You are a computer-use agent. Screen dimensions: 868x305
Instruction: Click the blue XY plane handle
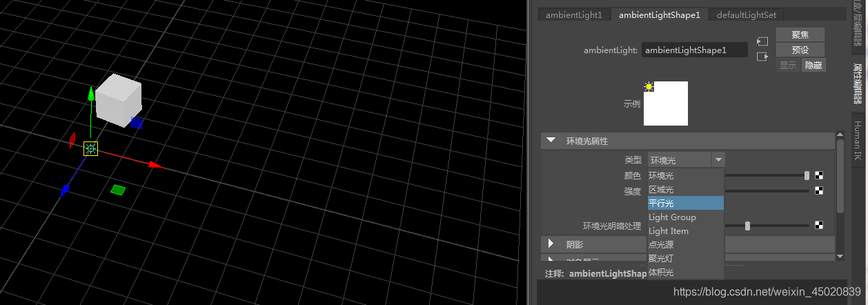(x=137, y=124)
